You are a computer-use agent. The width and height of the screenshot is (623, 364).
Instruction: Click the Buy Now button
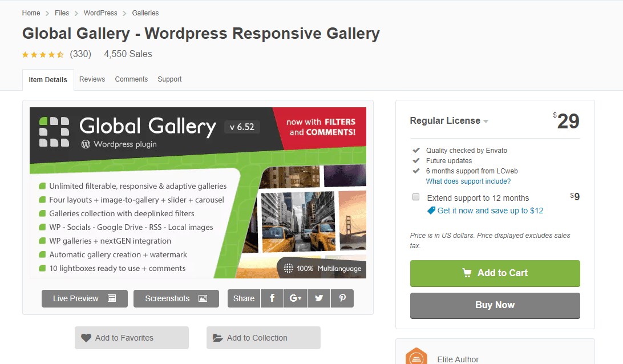(x=495, y=306)
